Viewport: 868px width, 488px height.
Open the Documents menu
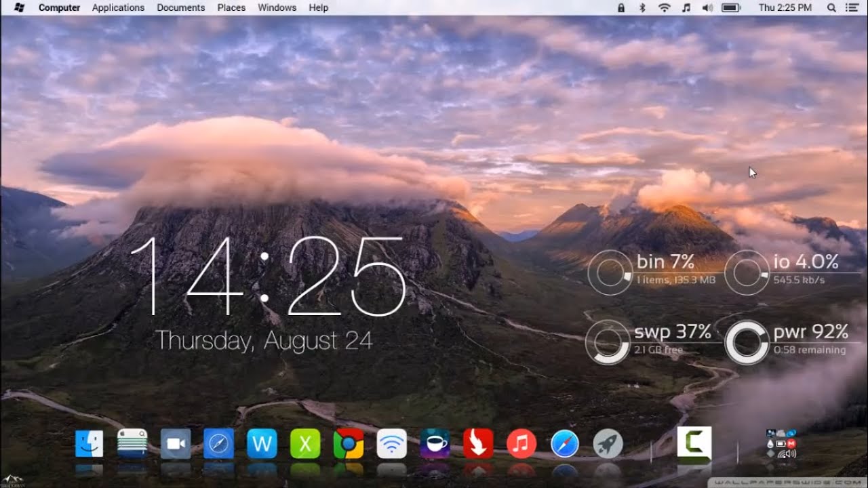pos(180,7)
